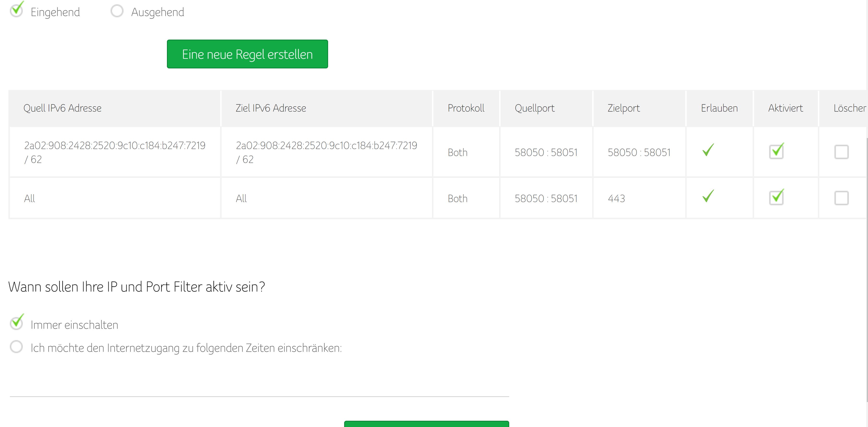Select the Ausgehend radio option
Image resolution: width=868 pixels, height=427 pixels.
click(117, 11)
